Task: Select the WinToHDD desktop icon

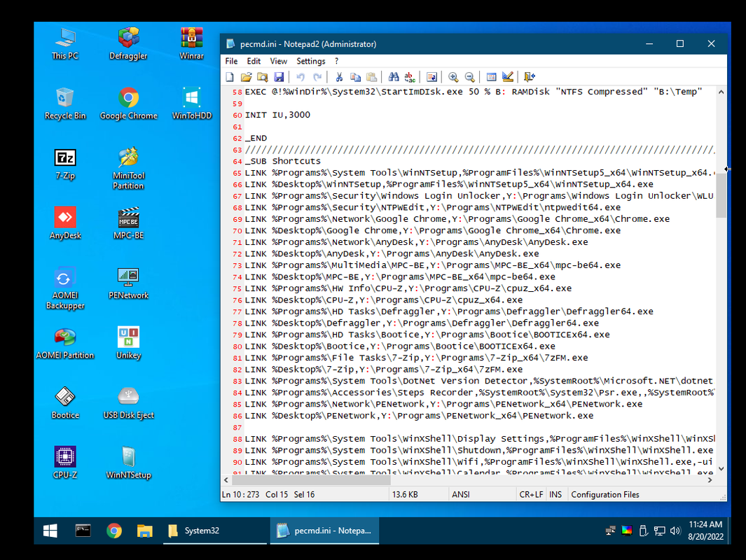Action: 192,103
